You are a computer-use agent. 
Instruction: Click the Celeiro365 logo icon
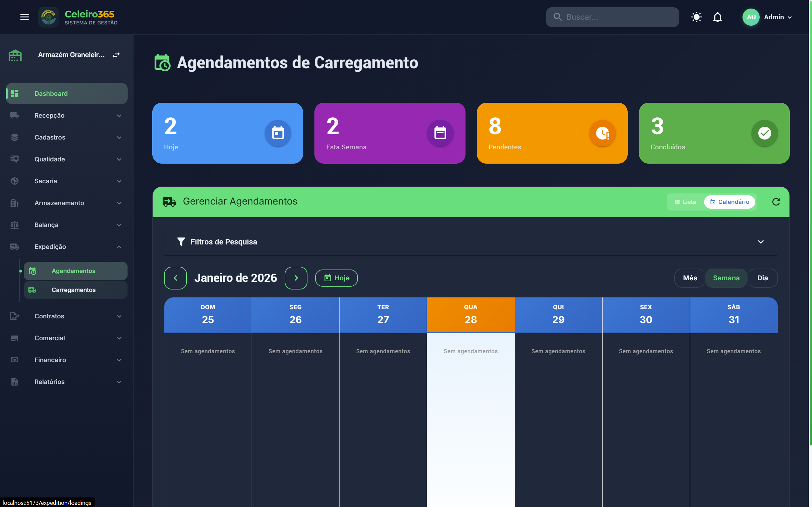(49, 17)
